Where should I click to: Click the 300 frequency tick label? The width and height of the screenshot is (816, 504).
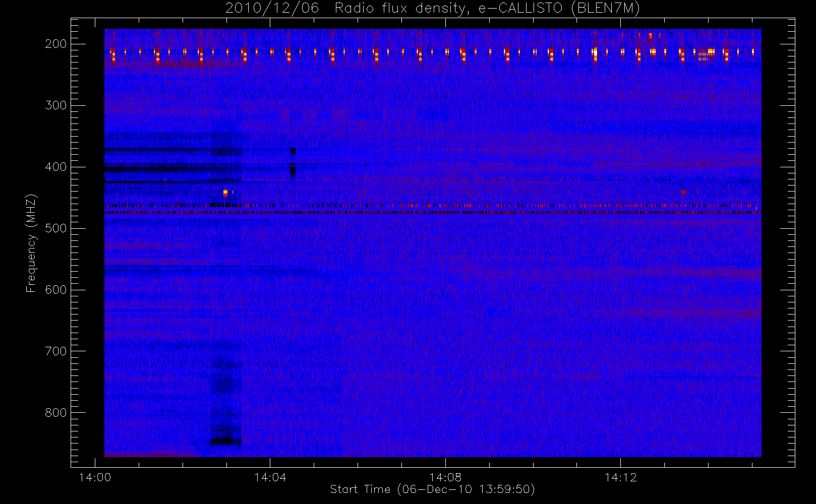(x=56, y=105)
